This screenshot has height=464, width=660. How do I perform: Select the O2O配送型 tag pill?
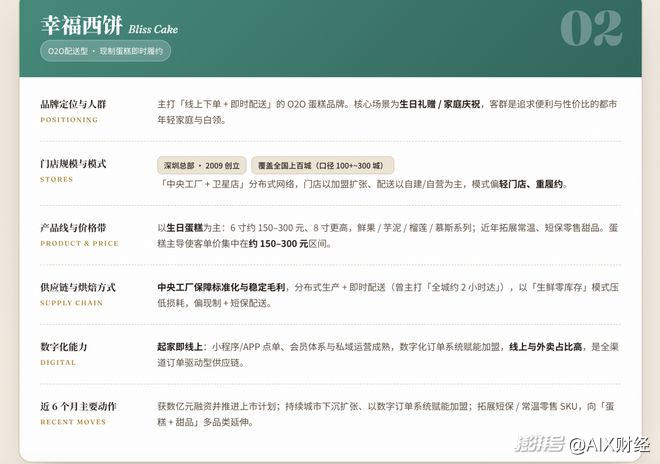click(x=105, y=51)
